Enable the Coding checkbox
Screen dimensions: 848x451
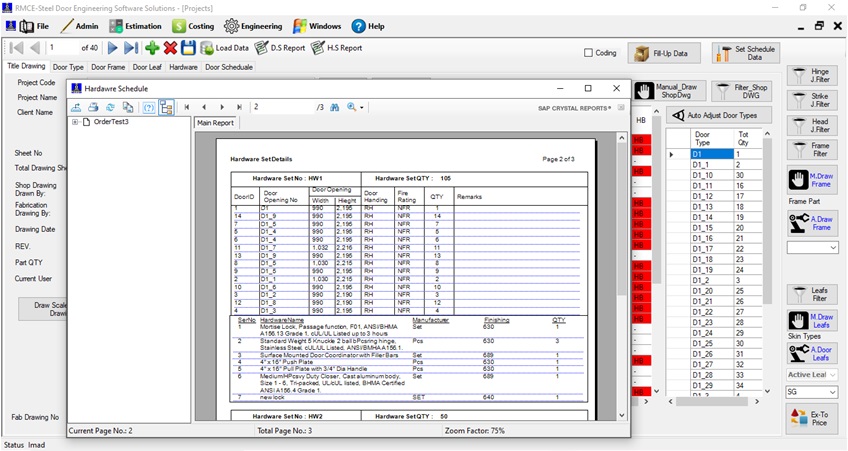pyautogui.click(x=588, y=53)
